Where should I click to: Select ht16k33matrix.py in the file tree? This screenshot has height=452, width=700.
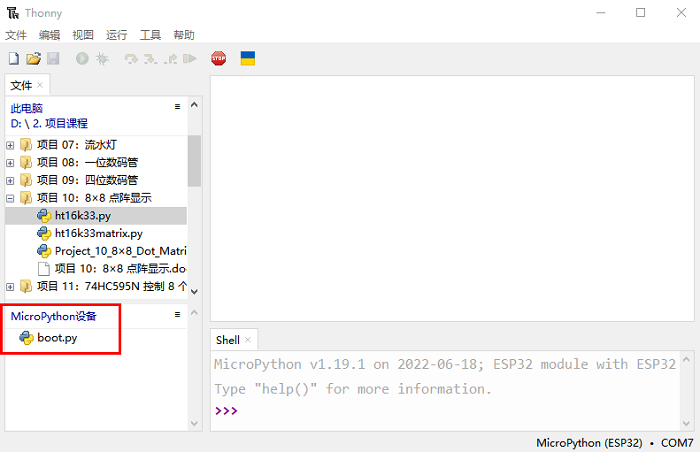tap(98, 233)
